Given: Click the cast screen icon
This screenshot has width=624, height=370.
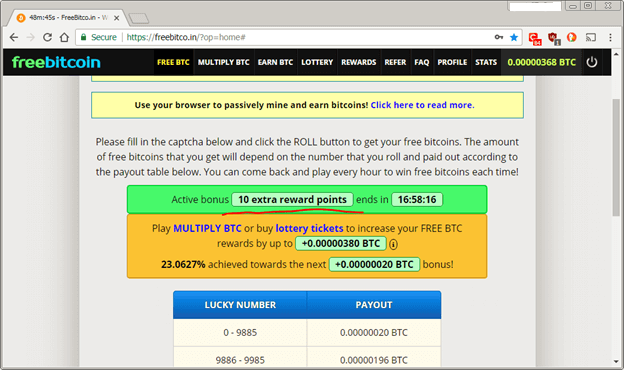Looking at the screenshot, I should pyautogui.click(x=591, y=37).
